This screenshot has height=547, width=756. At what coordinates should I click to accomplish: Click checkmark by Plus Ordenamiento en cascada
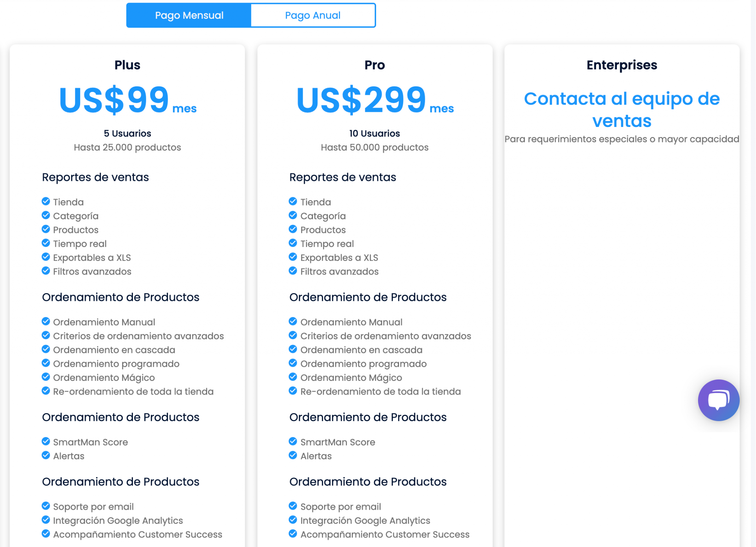(x=46, y=349)
